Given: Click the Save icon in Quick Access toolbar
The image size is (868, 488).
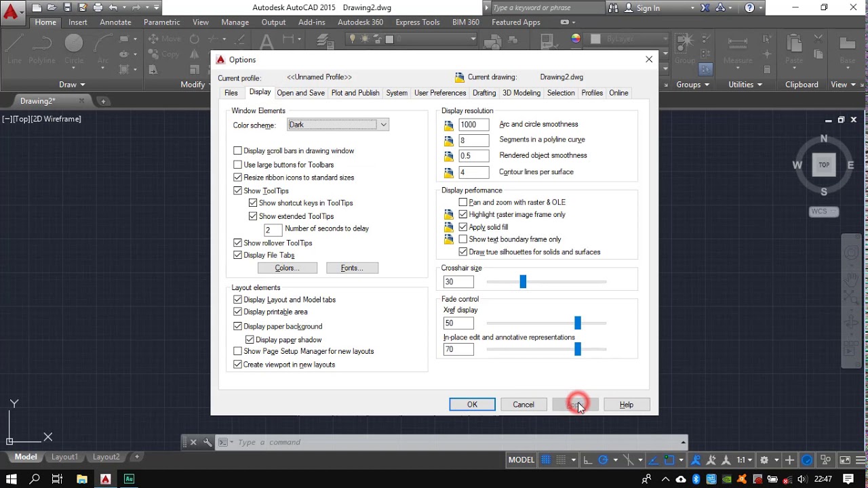Looking at the screenshot, I should click(x=66, y=8).
